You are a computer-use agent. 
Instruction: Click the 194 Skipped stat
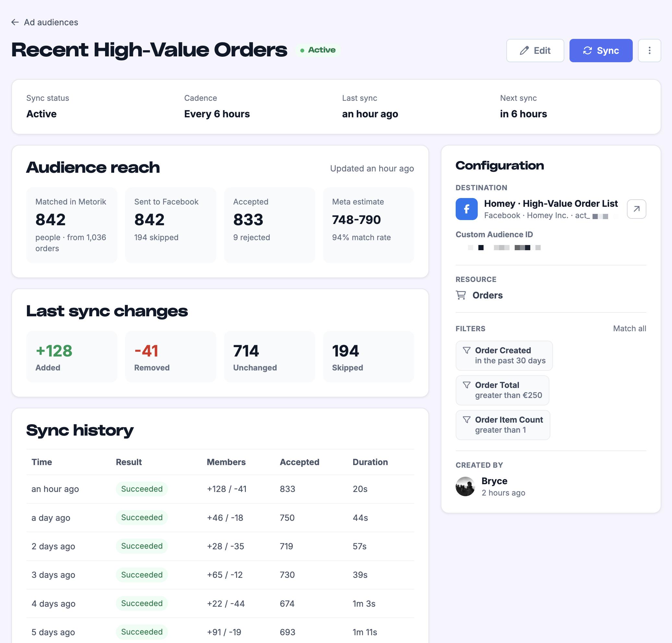(368, 357)
